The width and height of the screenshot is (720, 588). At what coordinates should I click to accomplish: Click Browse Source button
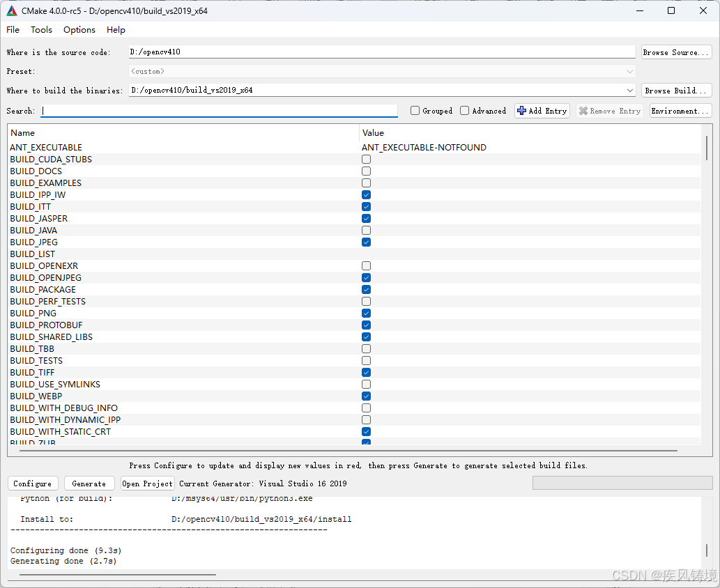tap(676, 52)
